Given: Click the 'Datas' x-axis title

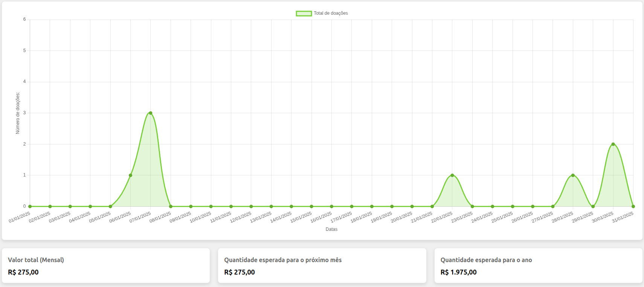Looking at the screenshot, I should [x=331, y=229].
